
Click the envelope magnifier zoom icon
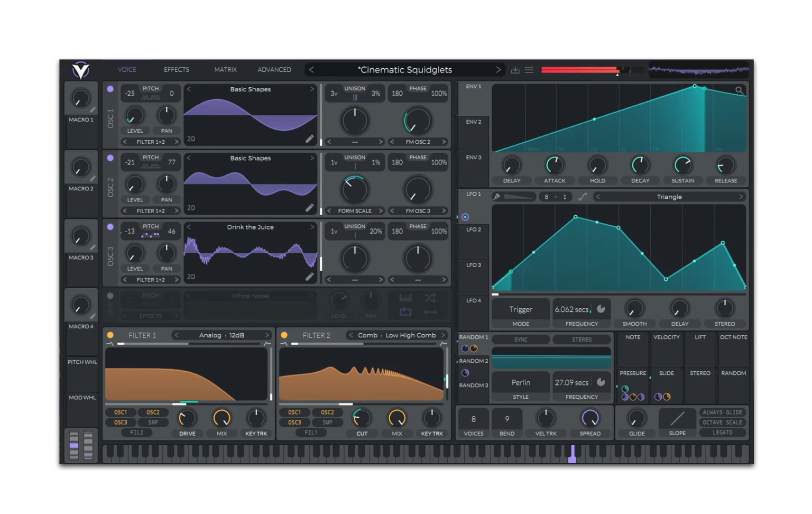(739, 90)
